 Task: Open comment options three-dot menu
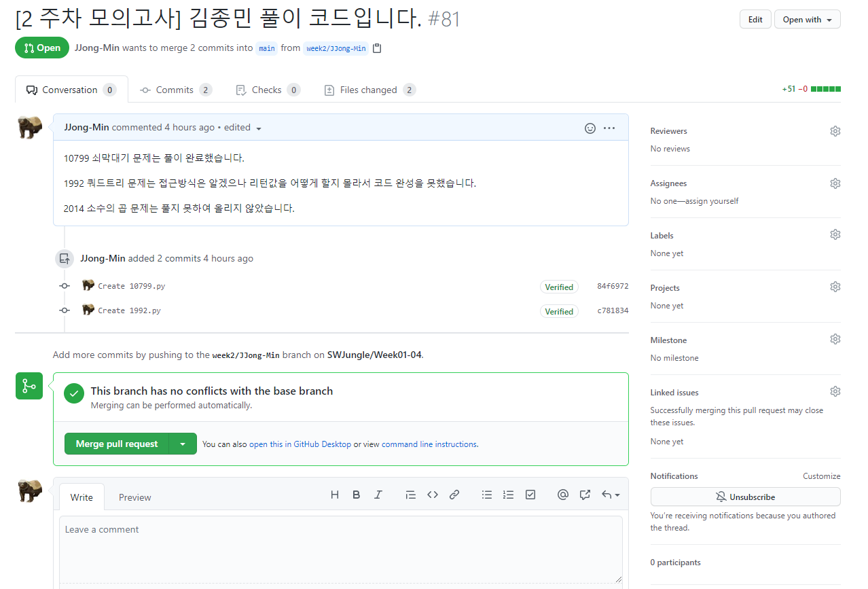(x=609, y=128)
